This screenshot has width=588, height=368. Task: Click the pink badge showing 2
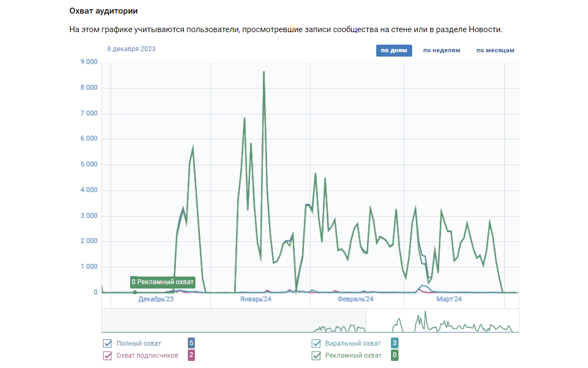pos(191,355)
